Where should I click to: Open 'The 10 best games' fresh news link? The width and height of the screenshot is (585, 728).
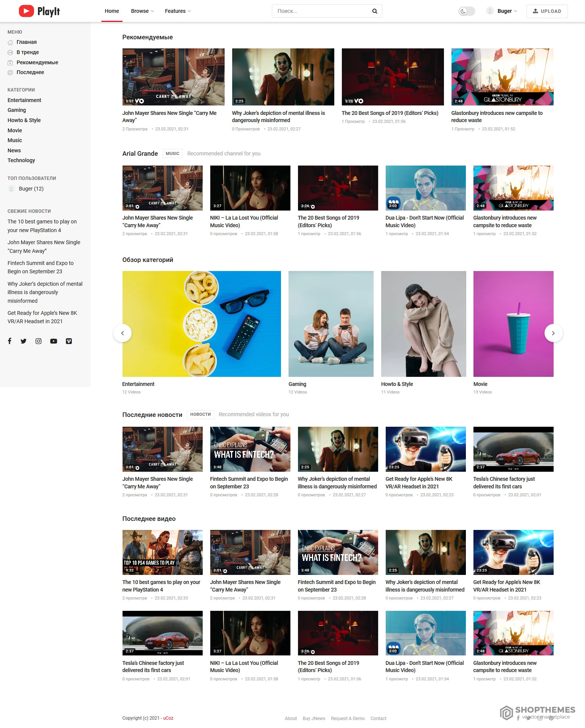tap(42, 226)
